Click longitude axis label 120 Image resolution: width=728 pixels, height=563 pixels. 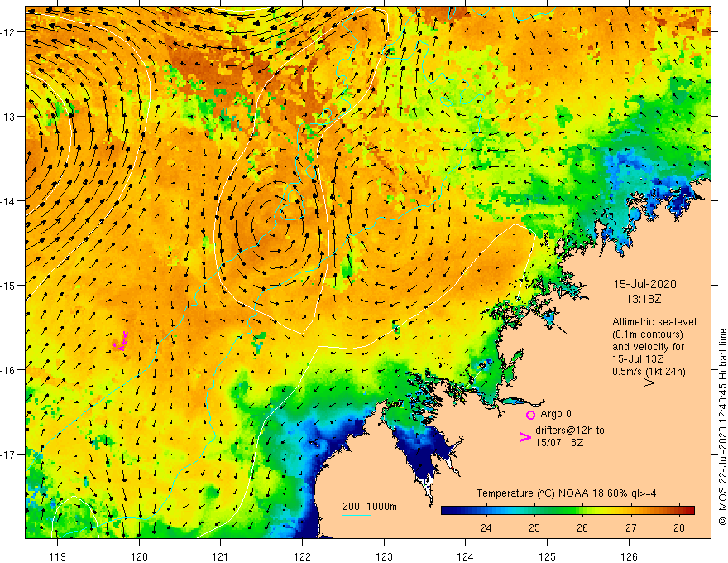click(139, 556)
